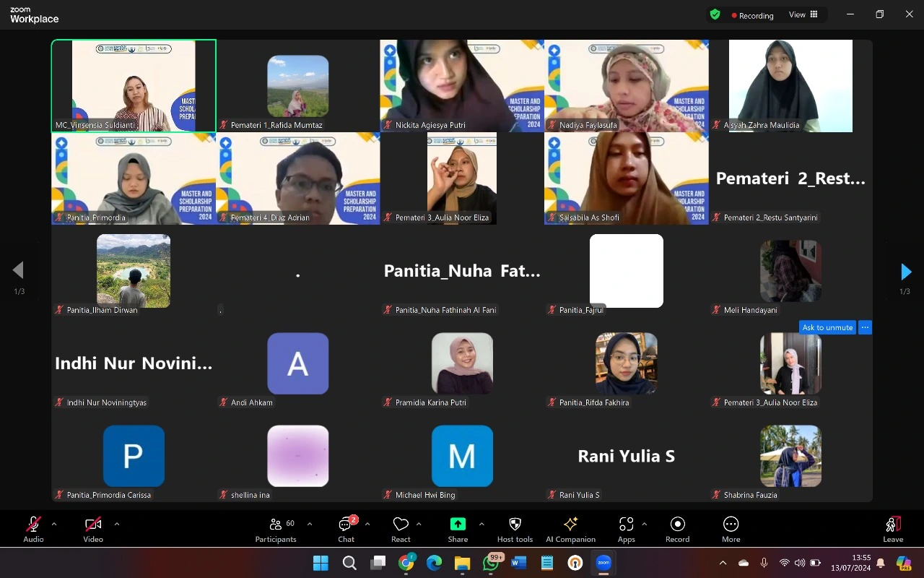Click the green encryption shield icon
The width and height of the screenshot is (924, 578).
pos(715,14)
